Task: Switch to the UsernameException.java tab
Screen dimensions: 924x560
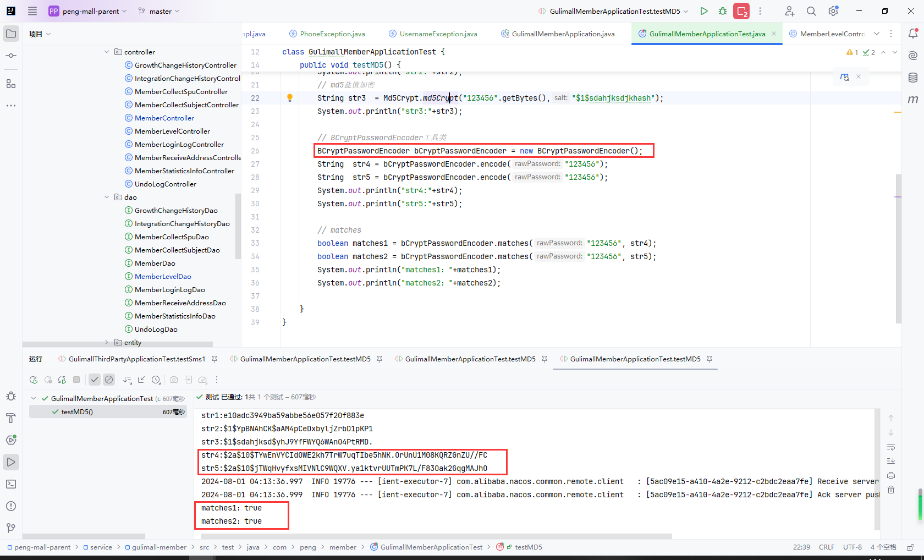Action: click(433, 34)
